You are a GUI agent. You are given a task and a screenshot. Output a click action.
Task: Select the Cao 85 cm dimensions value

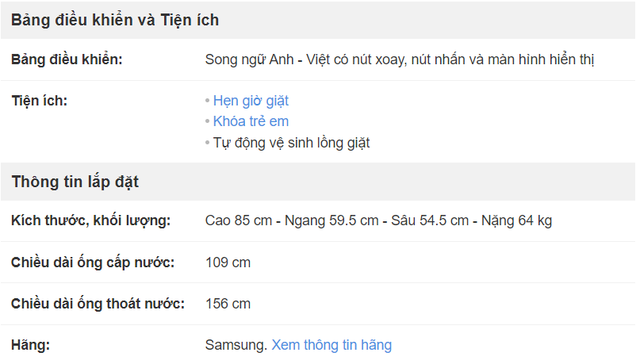(x=378, y=220)
